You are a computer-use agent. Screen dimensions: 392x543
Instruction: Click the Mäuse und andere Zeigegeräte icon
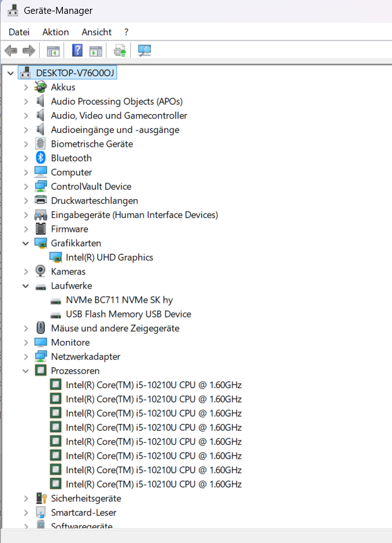(x=40, y=328)
